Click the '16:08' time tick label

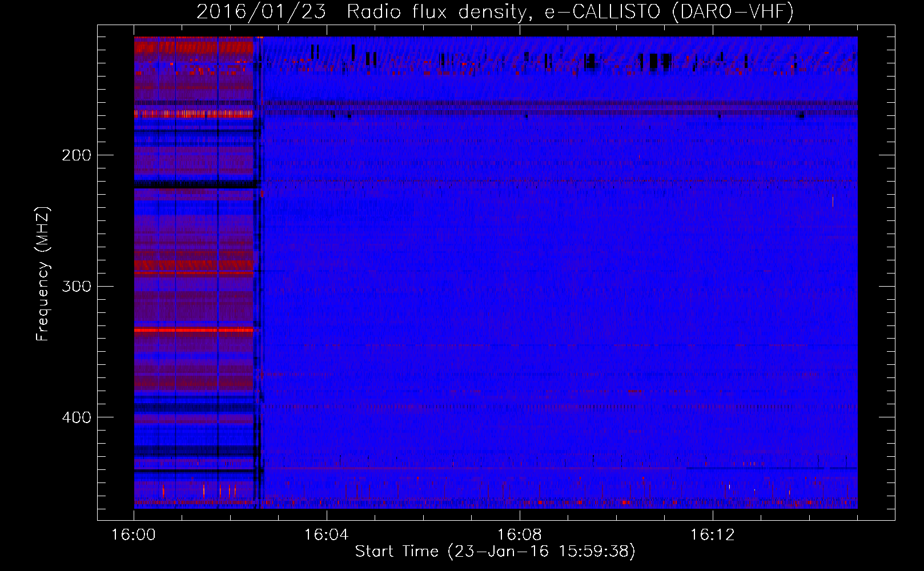pos(520,535)
